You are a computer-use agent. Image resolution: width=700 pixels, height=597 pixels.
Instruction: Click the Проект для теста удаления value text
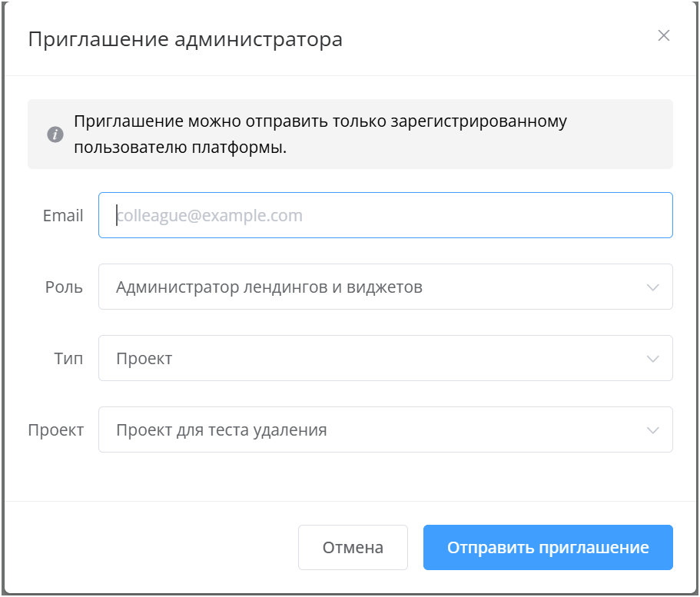[x=221, y=430]
